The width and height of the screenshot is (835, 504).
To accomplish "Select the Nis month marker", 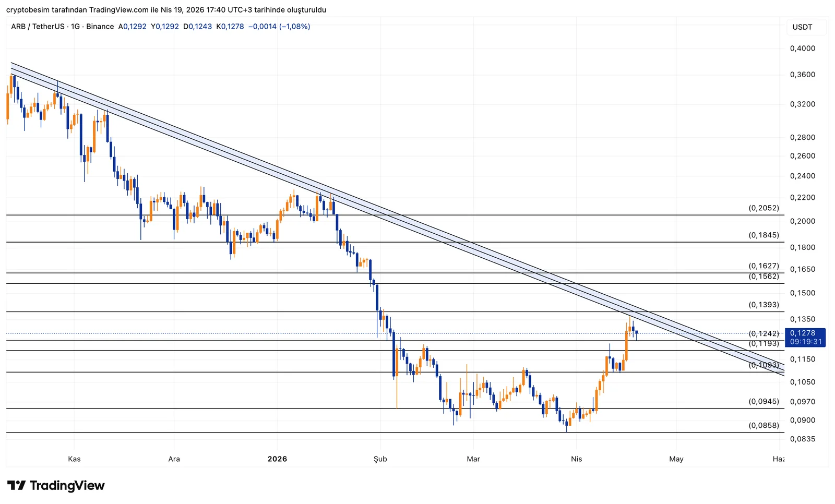I will 576,459.
